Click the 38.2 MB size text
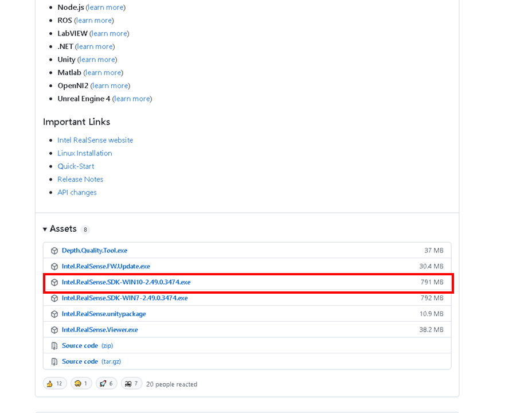Image resolution: width=532 pixels, height=413 pixels. [431, 330]
